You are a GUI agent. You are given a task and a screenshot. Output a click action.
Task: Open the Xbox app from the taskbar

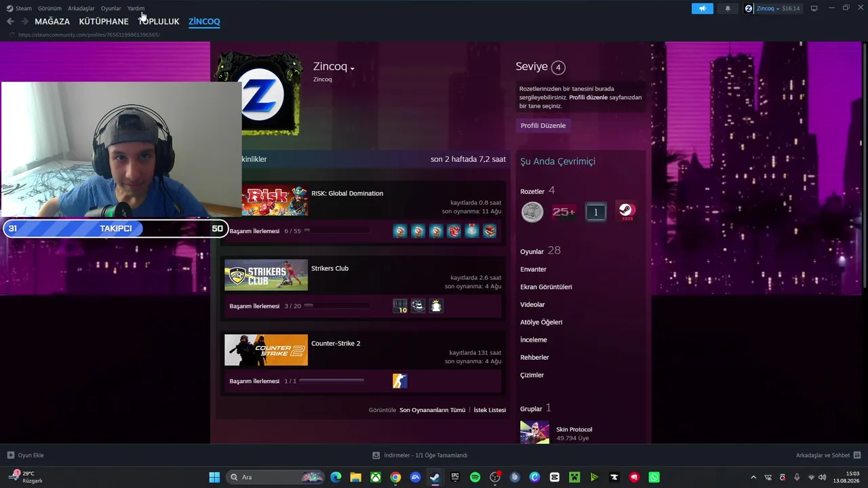point(375,477)
